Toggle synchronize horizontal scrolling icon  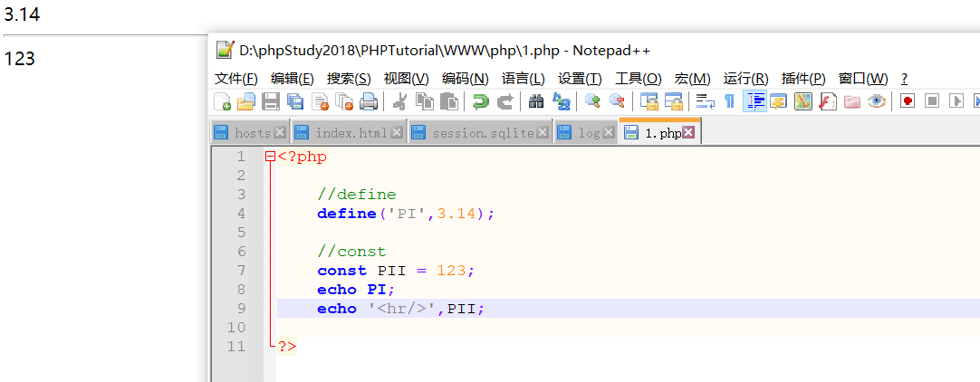click(x=673, y=101)
